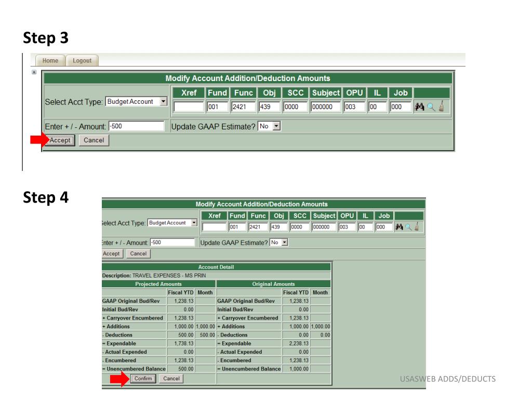Click the Subject field 000000 in Step 4
This screenshot has width=532, height=399.
point(324,227)
